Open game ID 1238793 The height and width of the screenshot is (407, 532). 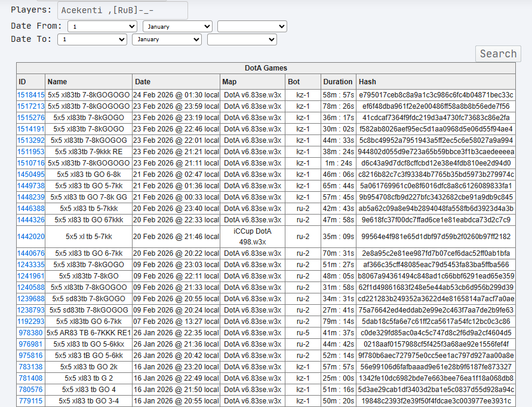click(x=31, y=310)
